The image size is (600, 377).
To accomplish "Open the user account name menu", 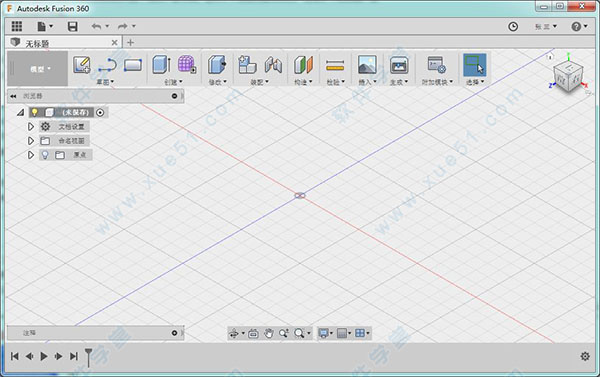I will point(545,26).
